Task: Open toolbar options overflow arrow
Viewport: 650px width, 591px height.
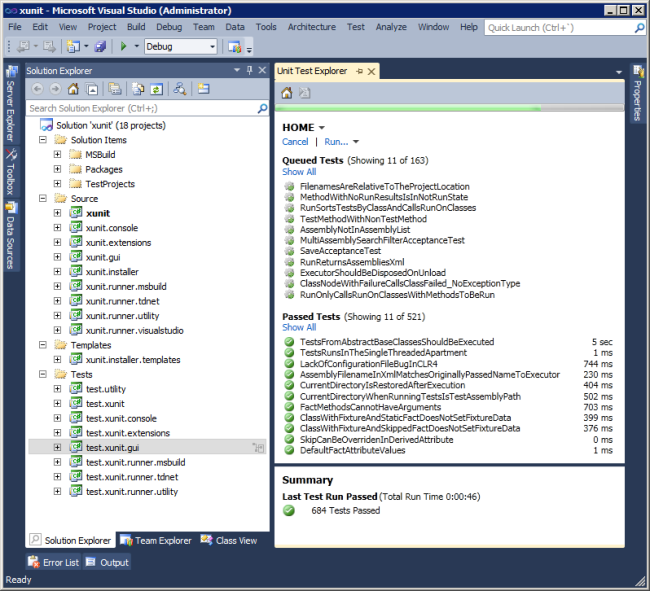Action: pos(249,50)
